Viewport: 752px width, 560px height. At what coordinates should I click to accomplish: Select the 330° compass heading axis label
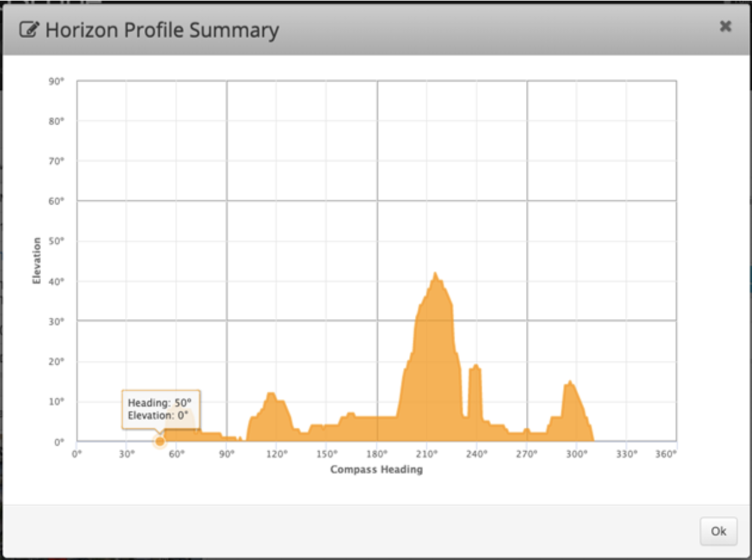(626, 454)
